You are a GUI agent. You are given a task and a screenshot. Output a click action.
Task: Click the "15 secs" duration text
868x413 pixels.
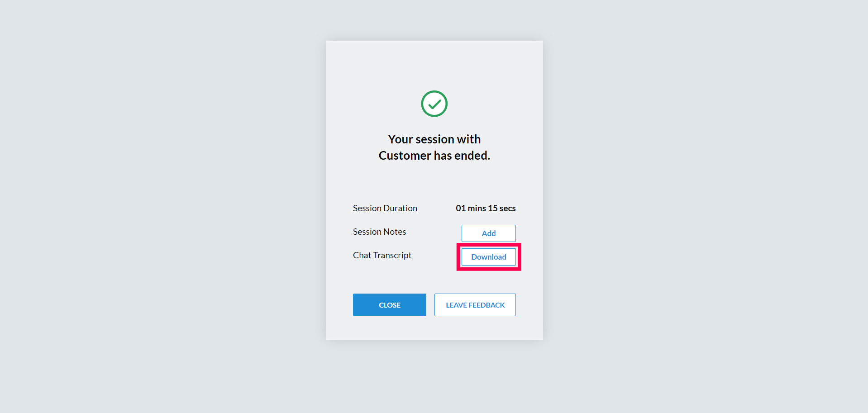click(x=502, y=208)
